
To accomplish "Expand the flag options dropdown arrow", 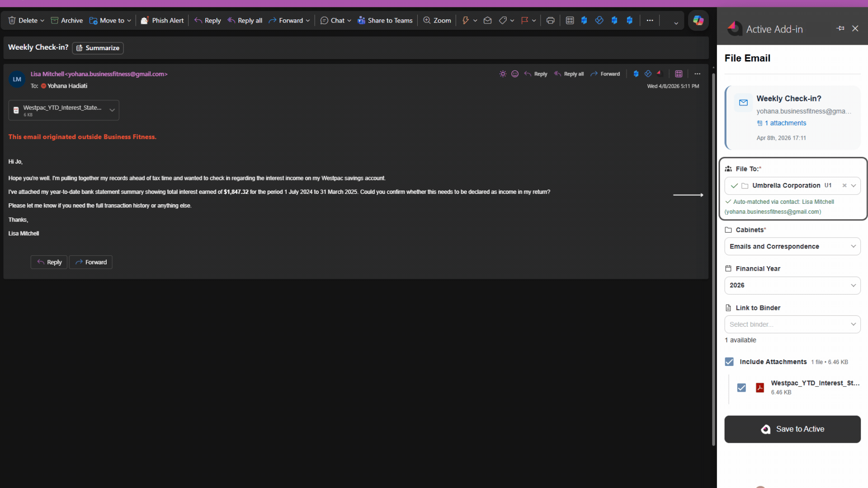I will tap(534, 21).
